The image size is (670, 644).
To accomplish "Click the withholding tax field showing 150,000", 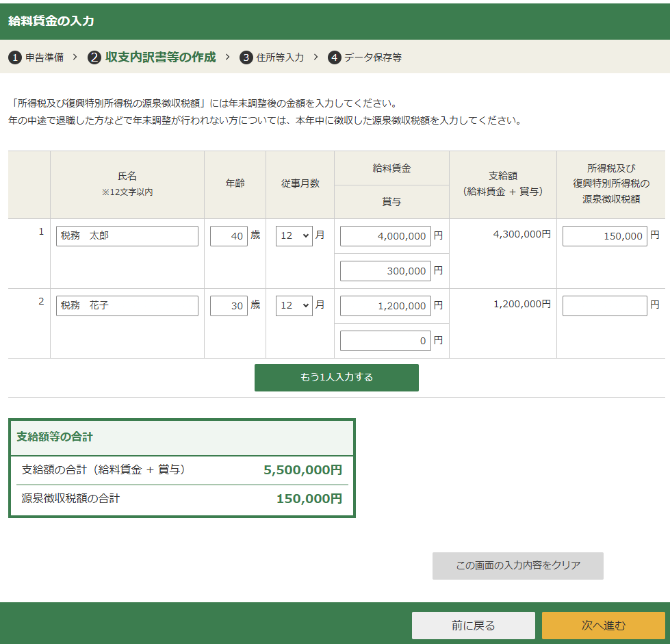I will coord(605,235).
